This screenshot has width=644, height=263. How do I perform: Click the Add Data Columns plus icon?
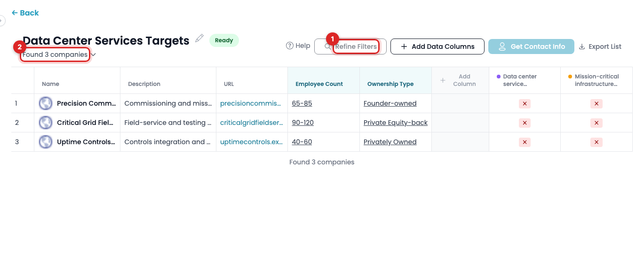coord(404,46)
